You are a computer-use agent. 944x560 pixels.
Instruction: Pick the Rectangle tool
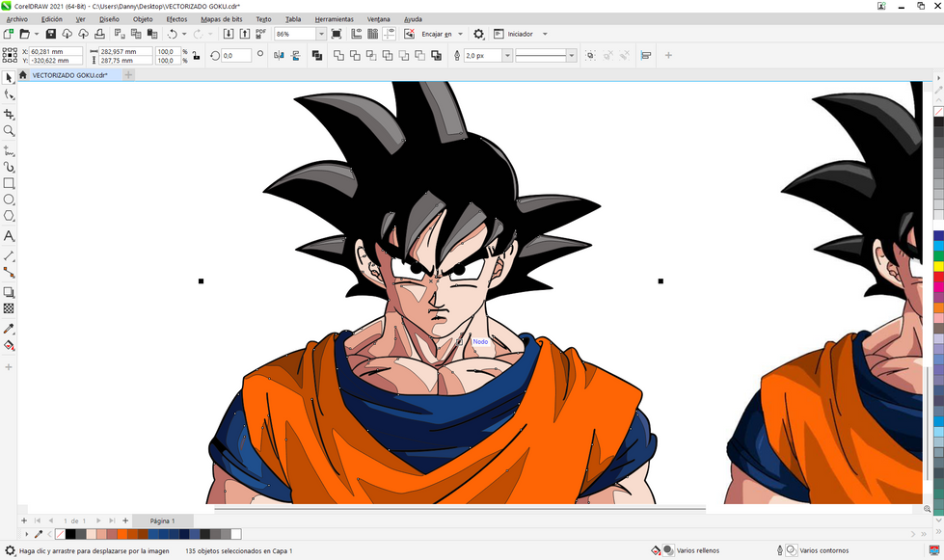tap(9, 183)
